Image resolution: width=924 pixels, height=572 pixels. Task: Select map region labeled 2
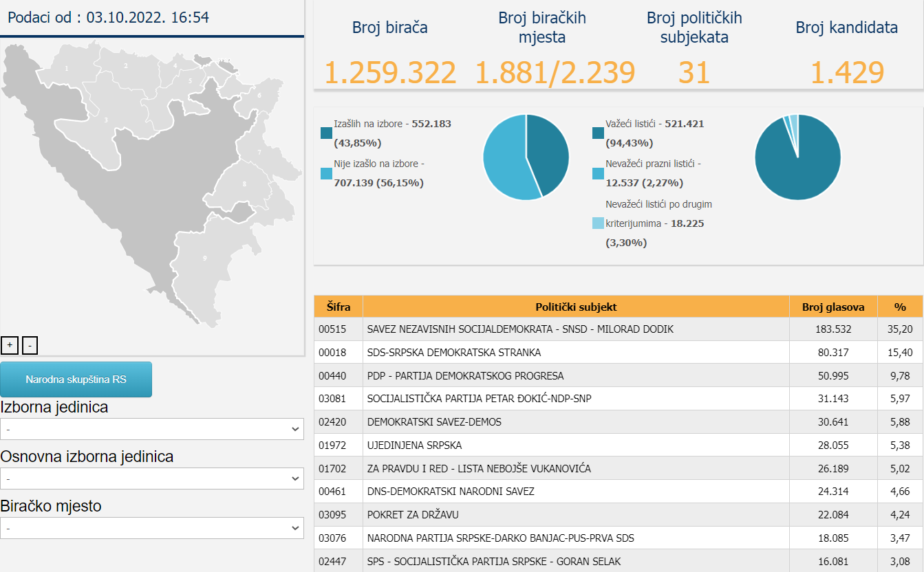[127, 66]
